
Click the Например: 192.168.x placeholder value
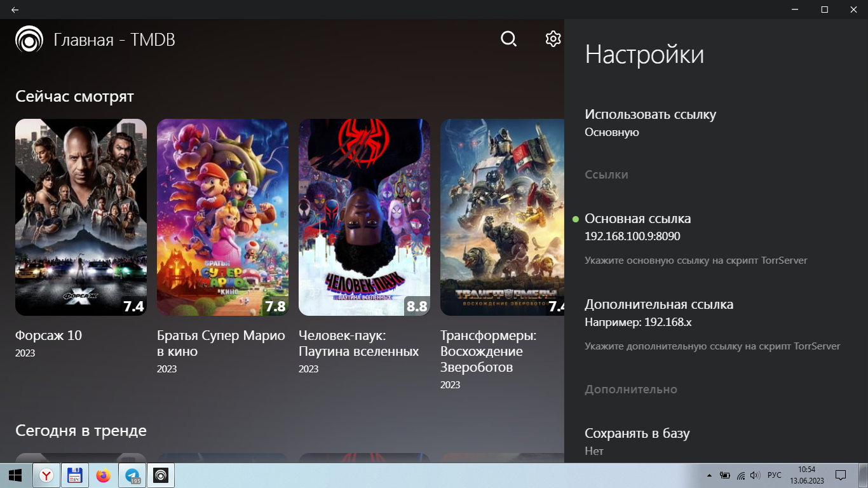(638, 322)
